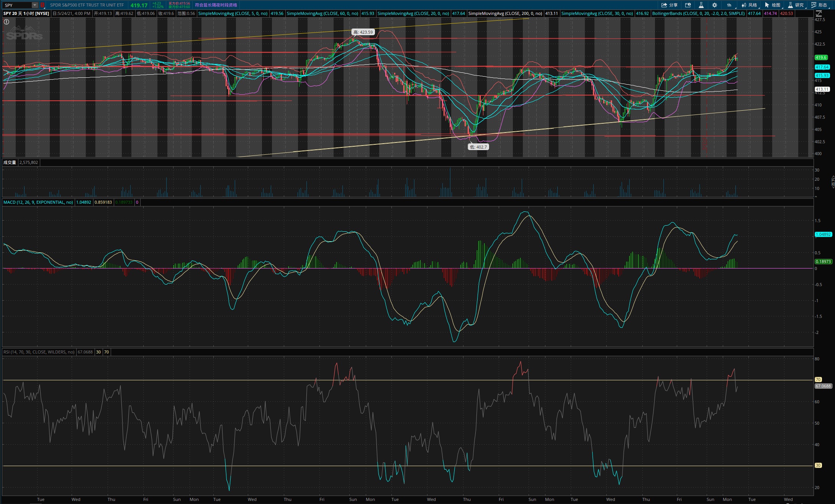
Task: Select the SimpleMovingAvg CLOSE 60 study label
Action: pos(323,13)
